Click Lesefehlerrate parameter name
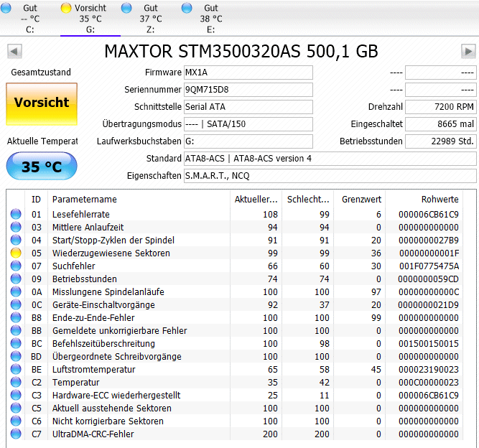Screen dimensions: 479x448 click(80, 215)
